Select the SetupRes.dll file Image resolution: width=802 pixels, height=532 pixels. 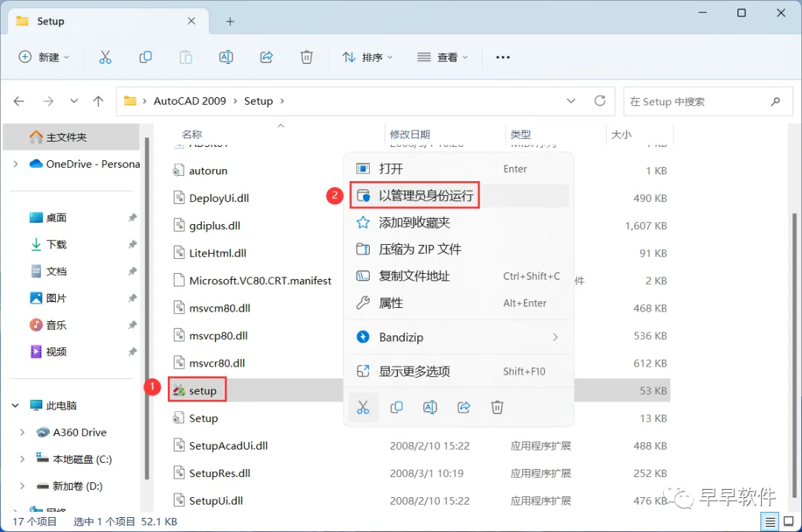219,473
